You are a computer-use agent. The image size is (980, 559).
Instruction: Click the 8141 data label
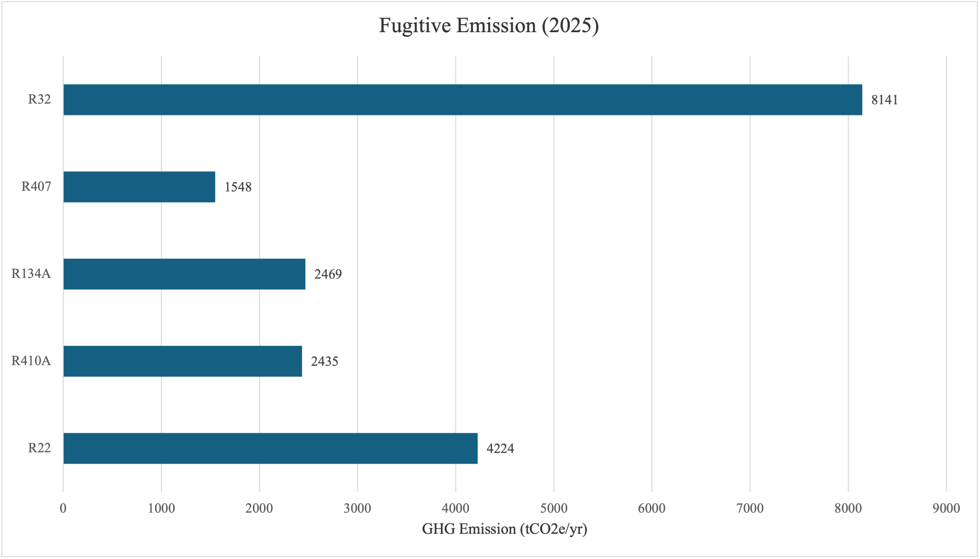pos(884,100)
